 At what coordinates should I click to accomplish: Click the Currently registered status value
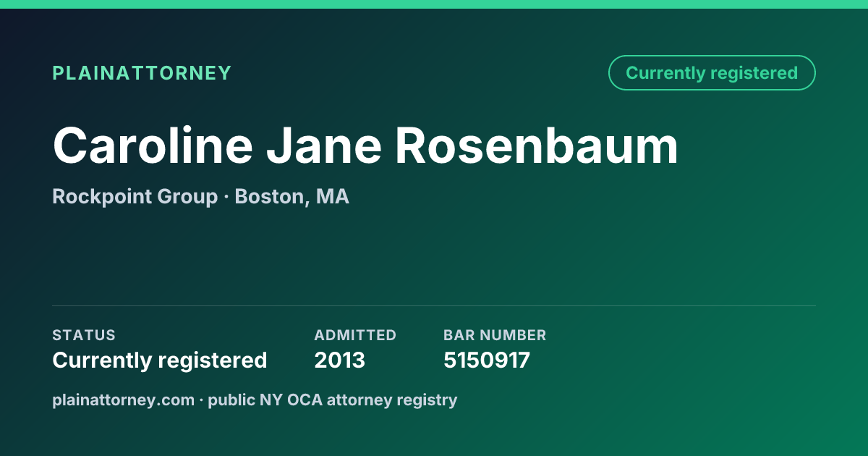(x=160, y=360)
